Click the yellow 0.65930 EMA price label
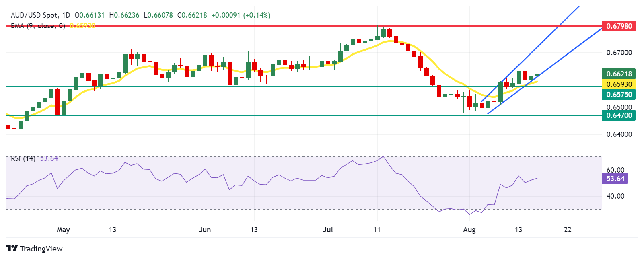 619,84
